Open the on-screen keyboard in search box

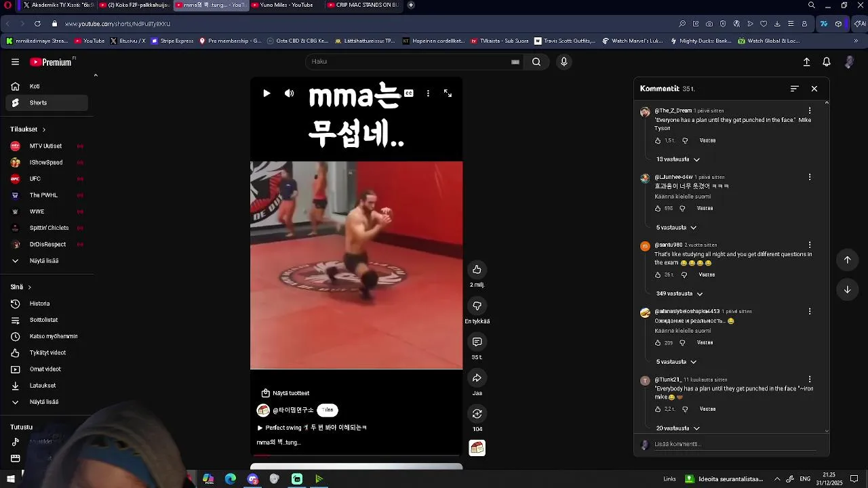tap(515, 62)
